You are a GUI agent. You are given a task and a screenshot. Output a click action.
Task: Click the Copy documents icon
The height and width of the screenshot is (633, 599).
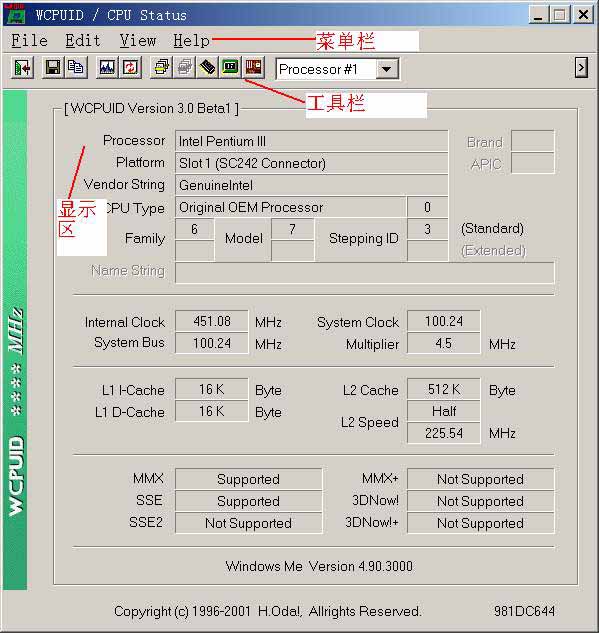point(75,67)
